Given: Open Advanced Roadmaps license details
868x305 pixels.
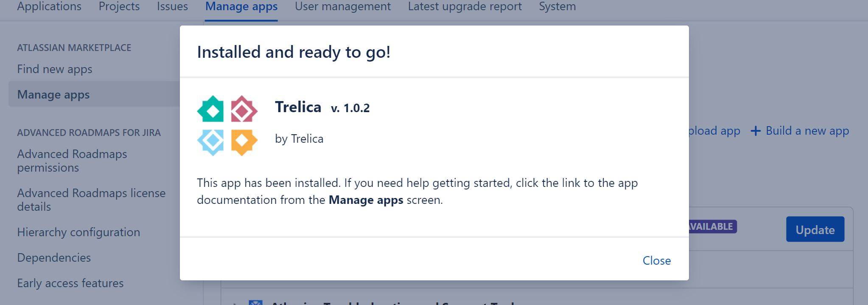Looking at the screenshot, I should tap(91, 200).
